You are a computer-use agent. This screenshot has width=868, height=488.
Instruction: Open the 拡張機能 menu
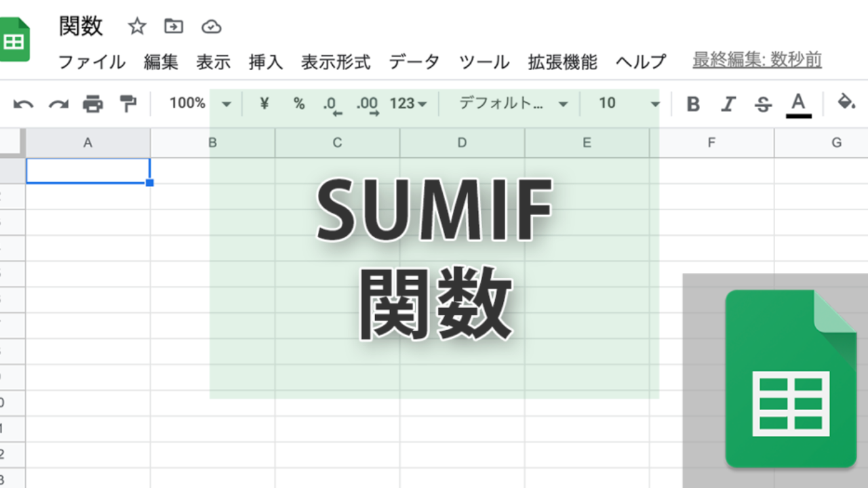click(563, 62)
